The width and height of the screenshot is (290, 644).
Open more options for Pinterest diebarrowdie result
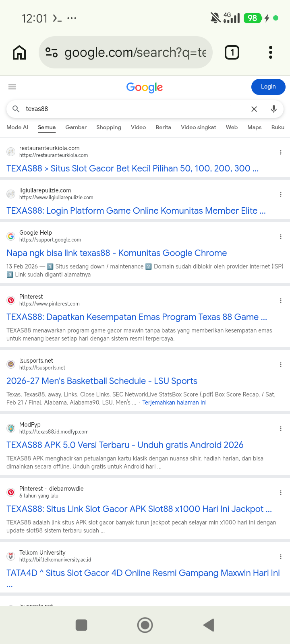coord(281,493)
